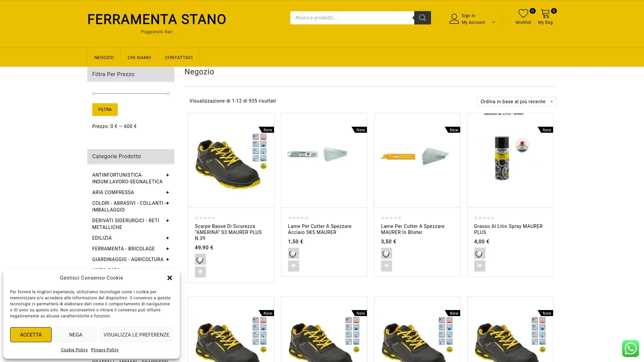
Task: Open ARIA COMPRESSA category link
Action: click(x=113, y=192)
